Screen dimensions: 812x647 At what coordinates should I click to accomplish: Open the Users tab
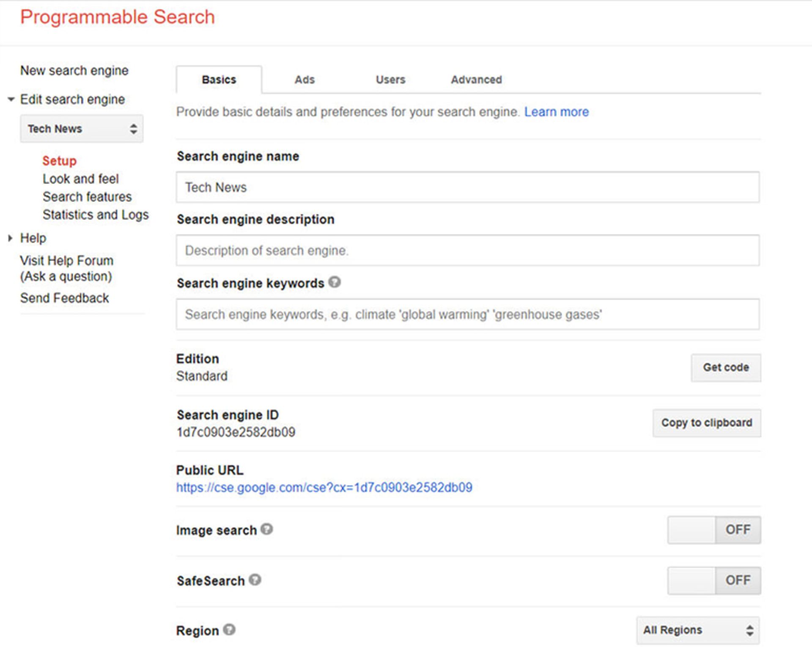tap(390, 79)
